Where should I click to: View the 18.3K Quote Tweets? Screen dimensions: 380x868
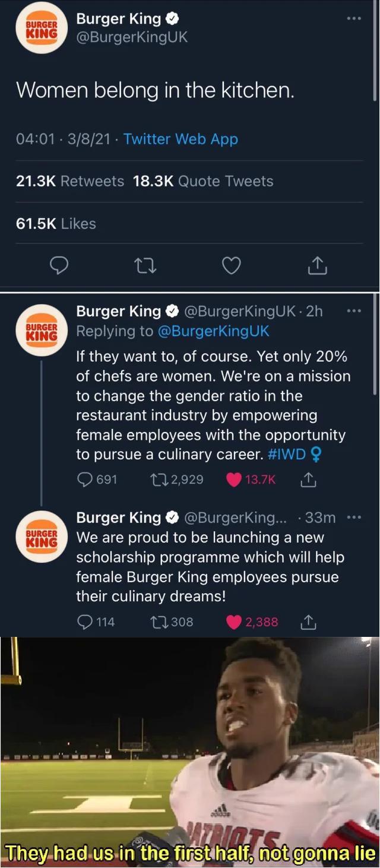pos(203,181)
